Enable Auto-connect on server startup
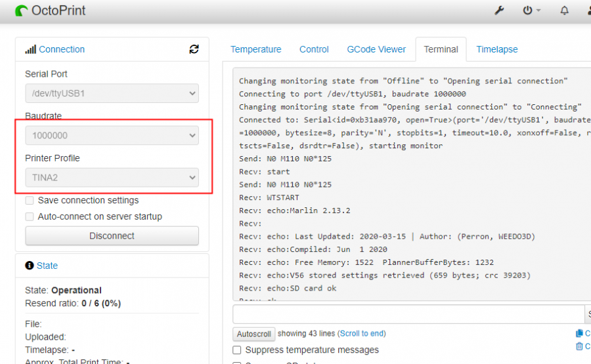 [30, 216]
